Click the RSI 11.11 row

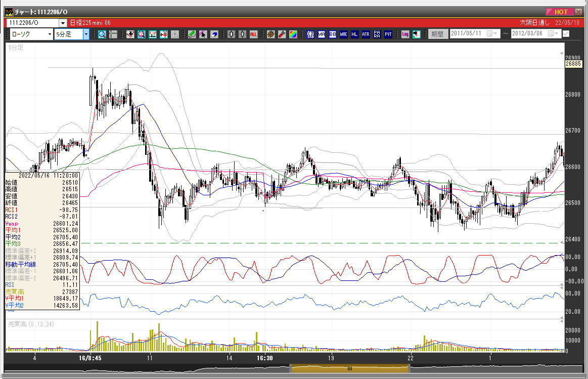42,285
